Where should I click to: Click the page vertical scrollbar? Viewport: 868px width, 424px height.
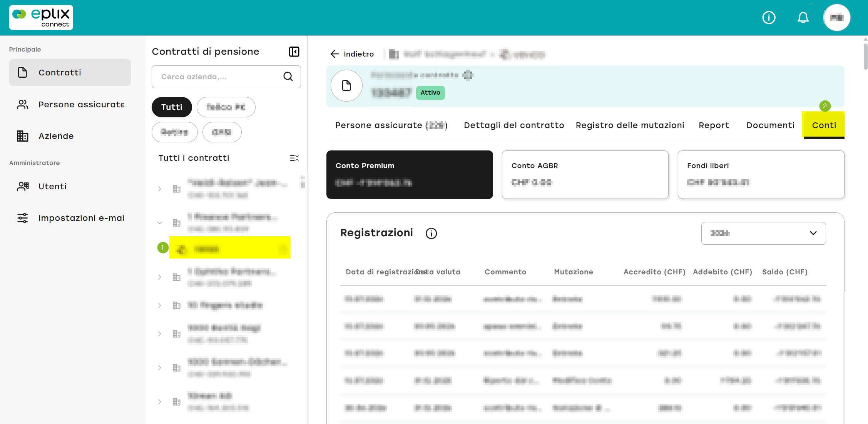point(865,56)
